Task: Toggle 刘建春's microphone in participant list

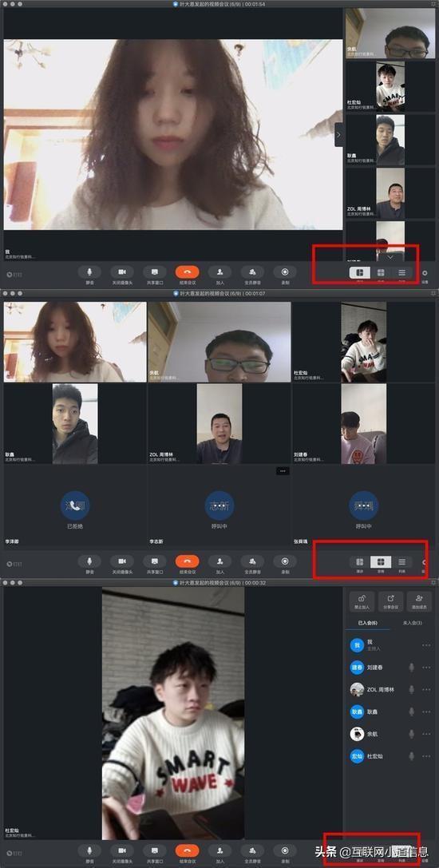Action: pos(411,668)
